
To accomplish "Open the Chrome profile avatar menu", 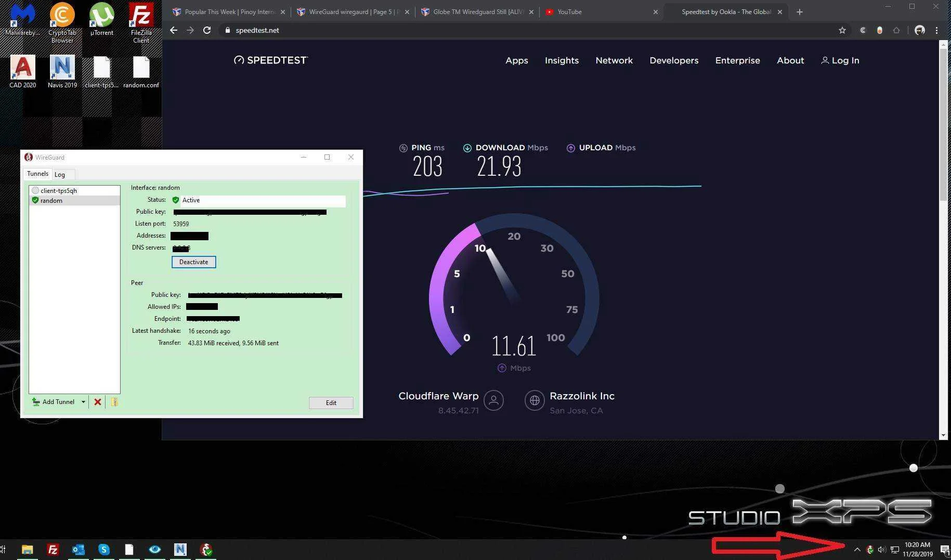I will (920, 30).
